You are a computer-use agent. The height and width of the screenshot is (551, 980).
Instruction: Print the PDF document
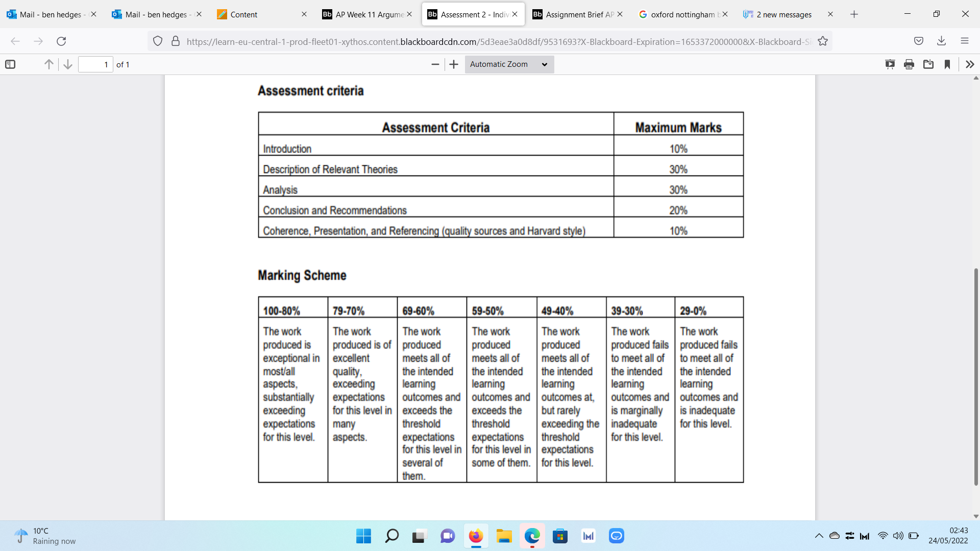[x=909, y=64]
